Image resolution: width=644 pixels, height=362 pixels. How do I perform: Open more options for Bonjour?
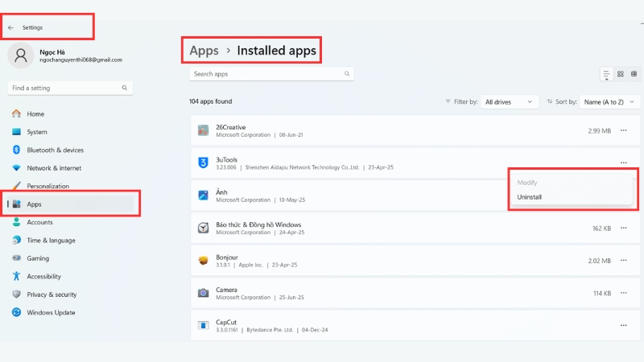pyautogui.click(x=623, y=260)
